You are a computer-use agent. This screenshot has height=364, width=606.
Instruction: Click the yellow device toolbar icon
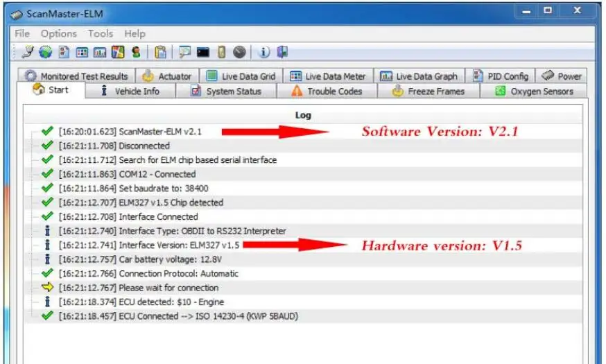[221, 52]
